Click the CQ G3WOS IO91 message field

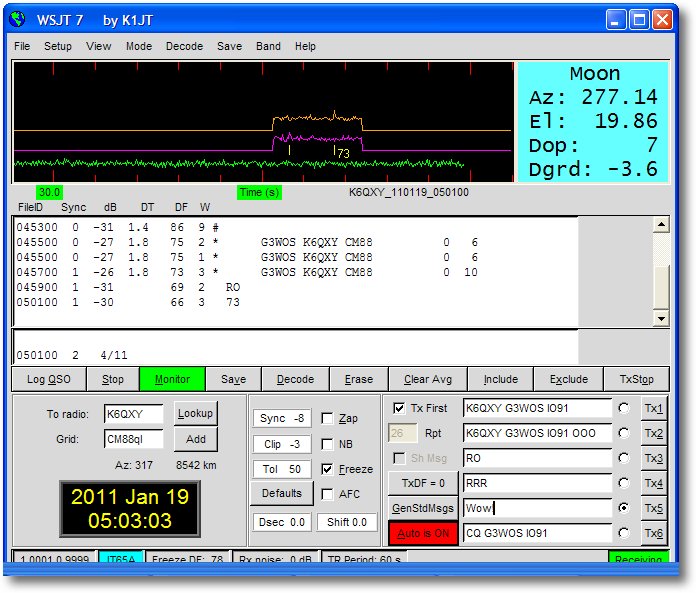coord(537,533)
